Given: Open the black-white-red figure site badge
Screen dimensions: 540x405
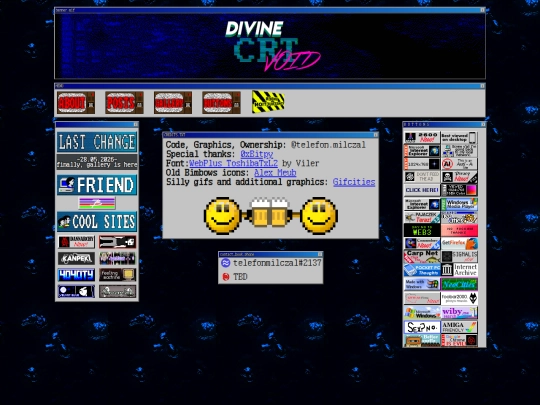Looking at the screenshot, I should click(117, 242).
